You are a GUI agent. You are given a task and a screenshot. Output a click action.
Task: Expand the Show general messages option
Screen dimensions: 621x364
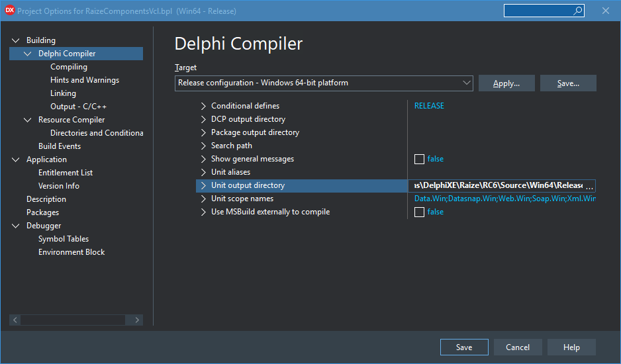coord(203,159)
